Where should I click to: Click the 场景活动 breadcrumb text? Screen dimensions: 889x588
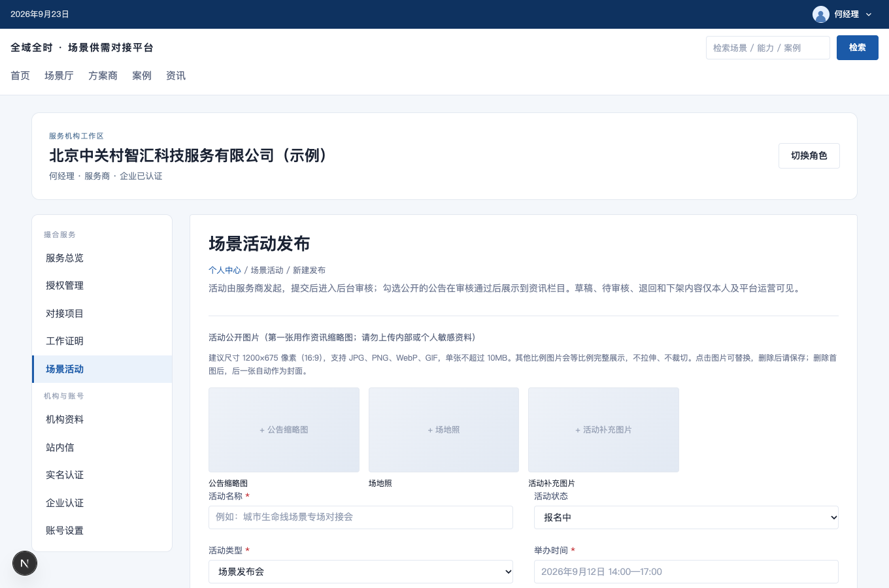click(x=267, y=270)
